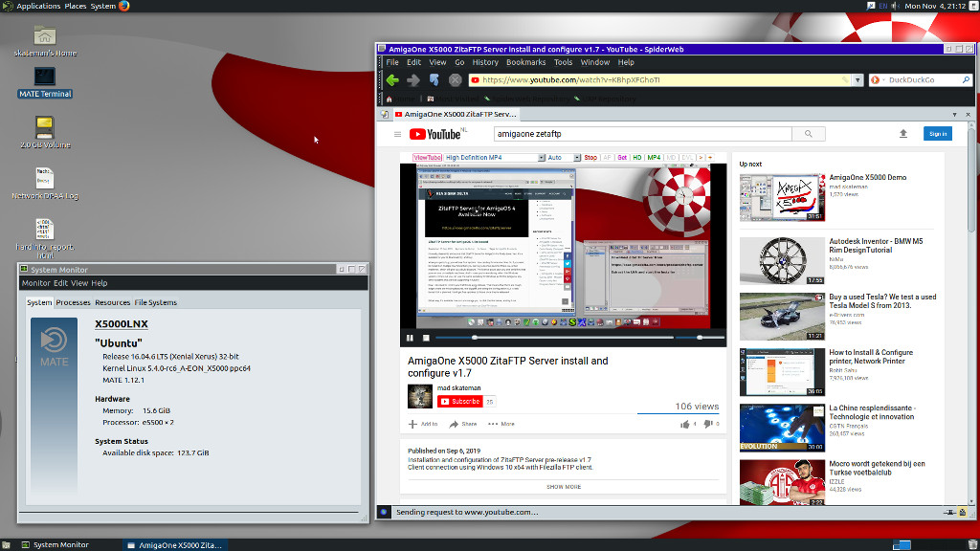980x551 pixels.
Task: Click the video volume slider handle
Action: click(700, 338)
